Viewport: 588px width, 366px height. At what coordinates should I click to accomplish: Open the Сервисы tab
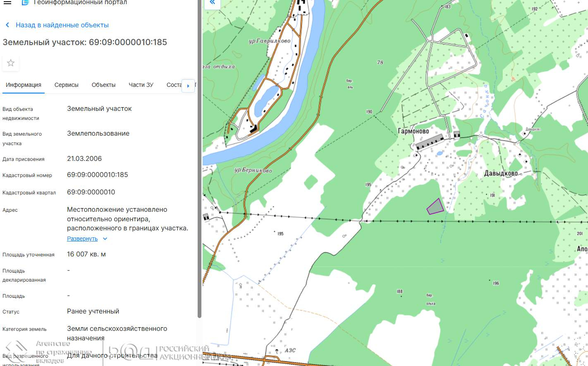pos(67,85)
